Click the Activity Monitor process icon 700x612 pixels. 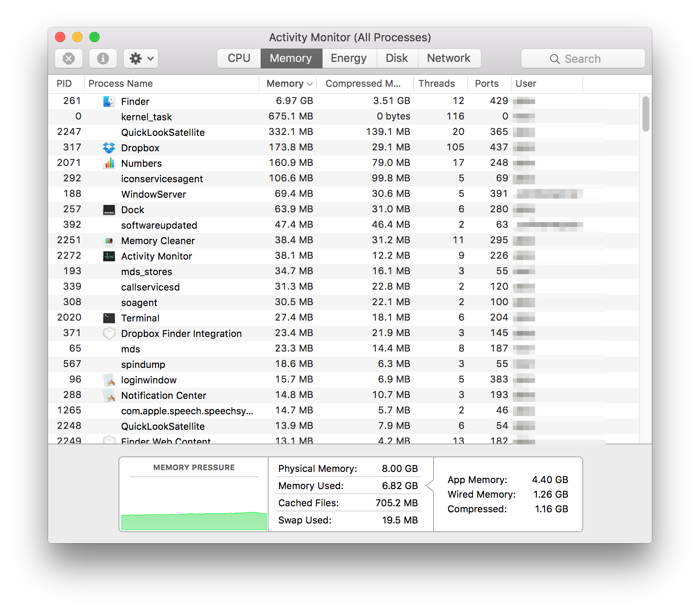click(x=109, y=256)
